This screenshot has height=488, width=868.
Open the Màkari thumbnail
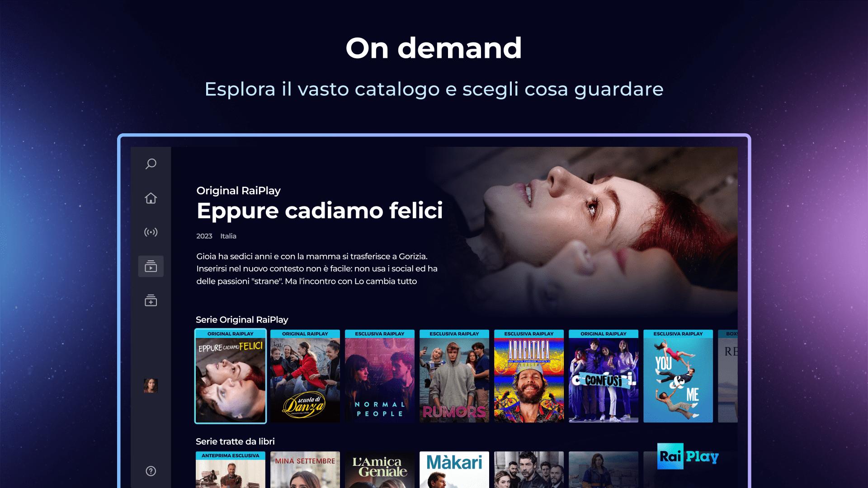pos(454,469)
